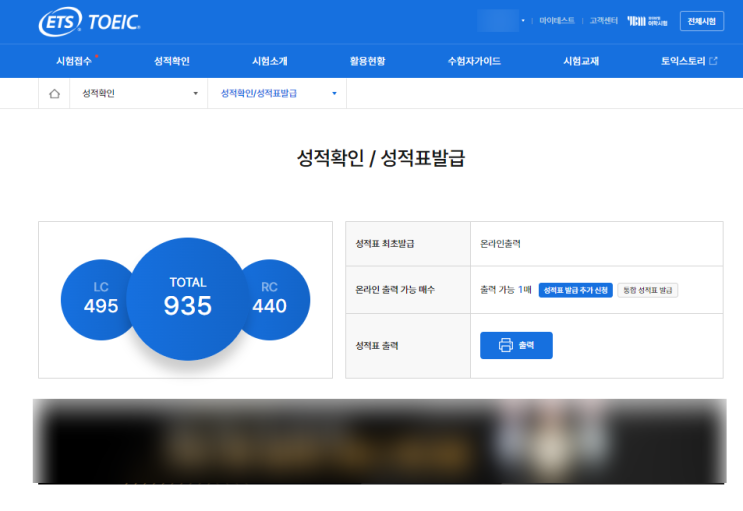The width and height of the screenshot is (743, 511).
Task: Click the 성적확인 / 성적표발급 page heading
Action: pyautogui.click(x=381, y=158)
